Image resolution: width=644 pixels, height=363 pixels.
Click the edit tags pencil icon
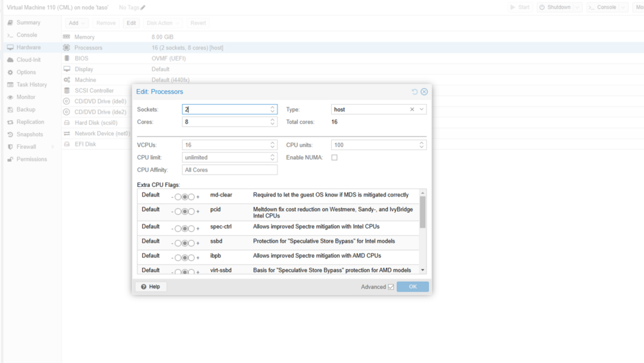pyautogui.click(x=143, y=7)
